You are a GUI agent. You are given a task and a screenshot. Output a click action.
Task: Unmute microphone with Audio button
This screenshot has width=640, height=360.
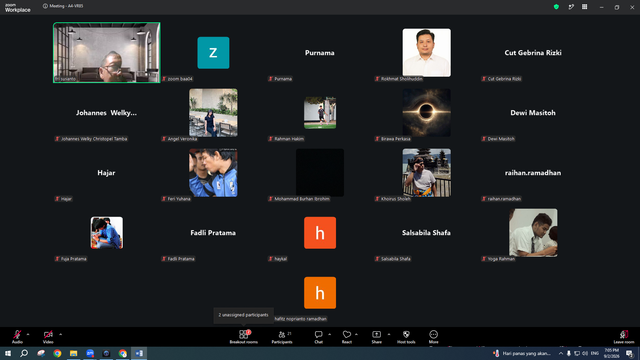[17, 337]
